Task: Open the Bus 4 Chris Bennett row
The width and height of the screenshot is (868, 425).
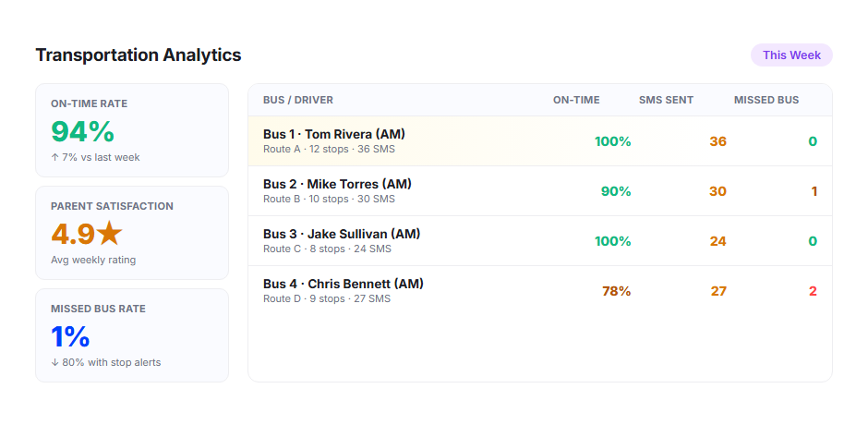Action: click(540, 291)
